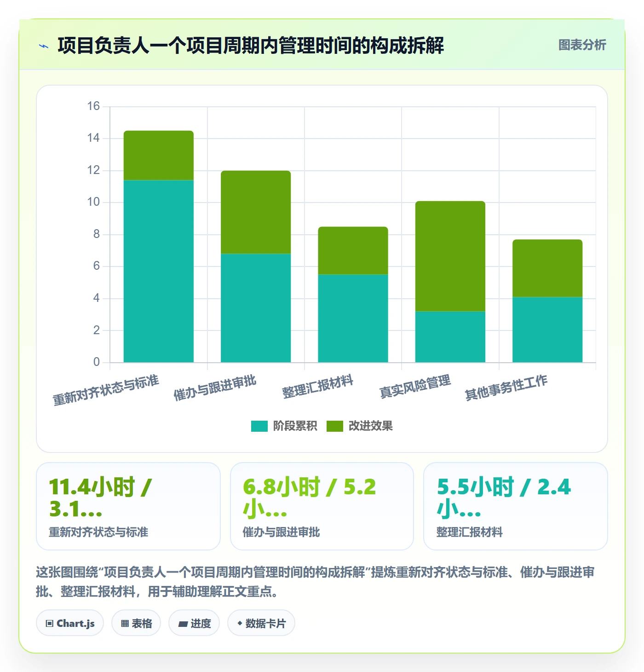Open the 6.8小时 / 5.2 小… data card
This screenshot has width=644, height=672.
[322, 506]
